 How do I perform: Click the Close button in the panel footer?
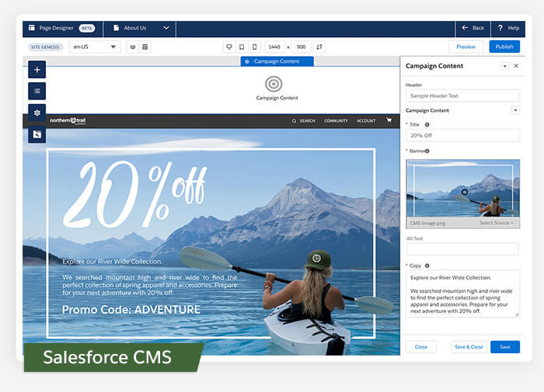421,347
